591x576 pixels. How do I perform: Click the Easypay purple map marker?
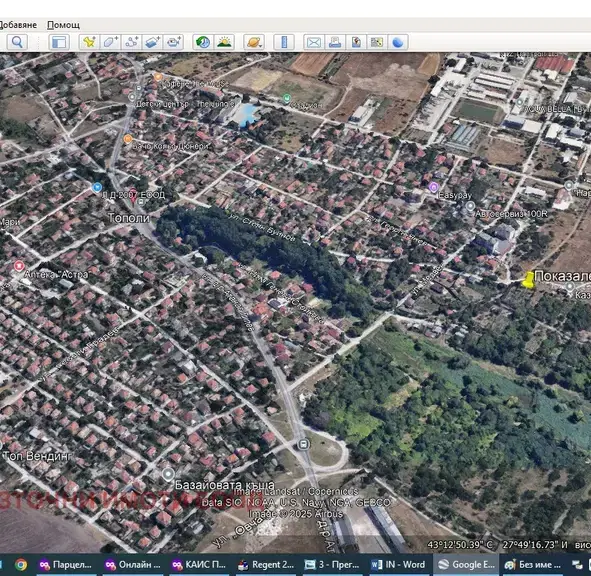pyautogui.click(x=433, y=186)
